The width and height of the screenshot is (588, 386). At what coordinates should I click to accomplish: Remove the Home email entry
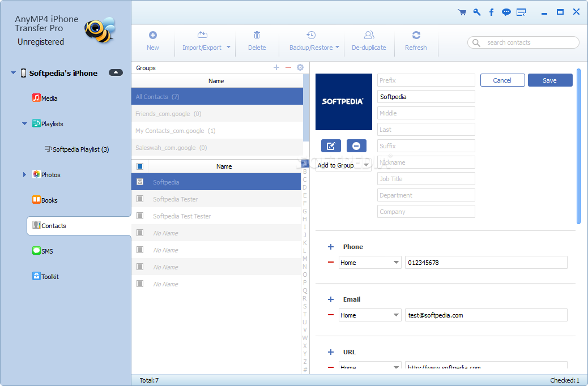click(331, 315)
